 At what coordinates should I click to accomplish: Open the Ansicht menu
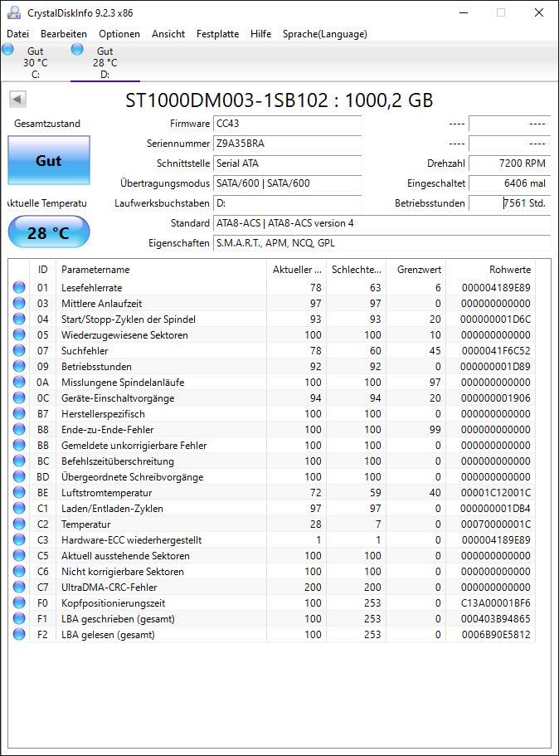tap(168, 34)
